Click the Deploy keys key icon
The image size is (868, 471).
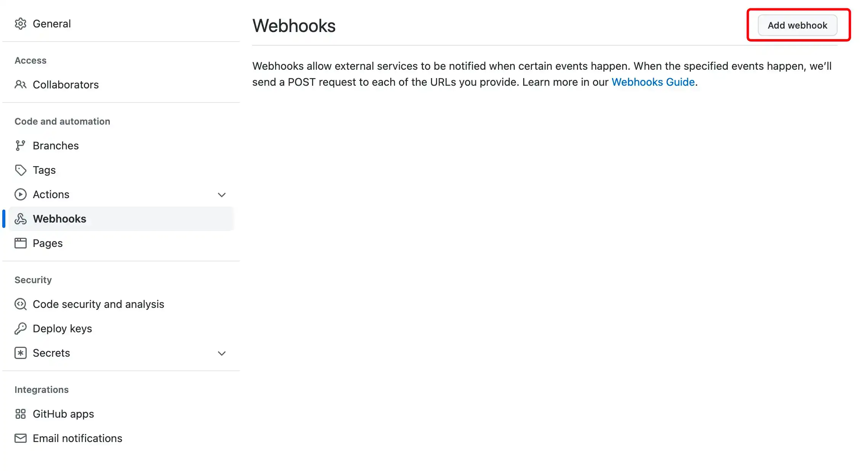pyautogui.click(x=21, y=328)
